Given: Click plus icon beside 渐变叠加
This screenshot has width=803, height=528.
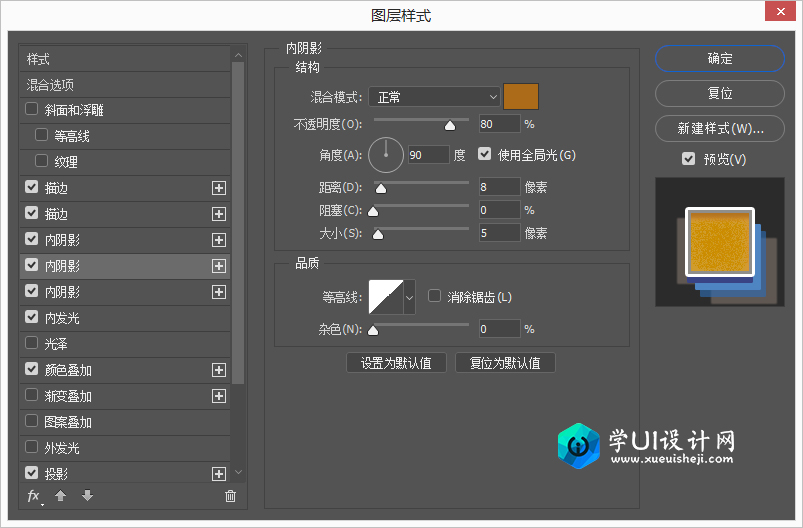Looking at the screenshot, I should coord(219,396).
